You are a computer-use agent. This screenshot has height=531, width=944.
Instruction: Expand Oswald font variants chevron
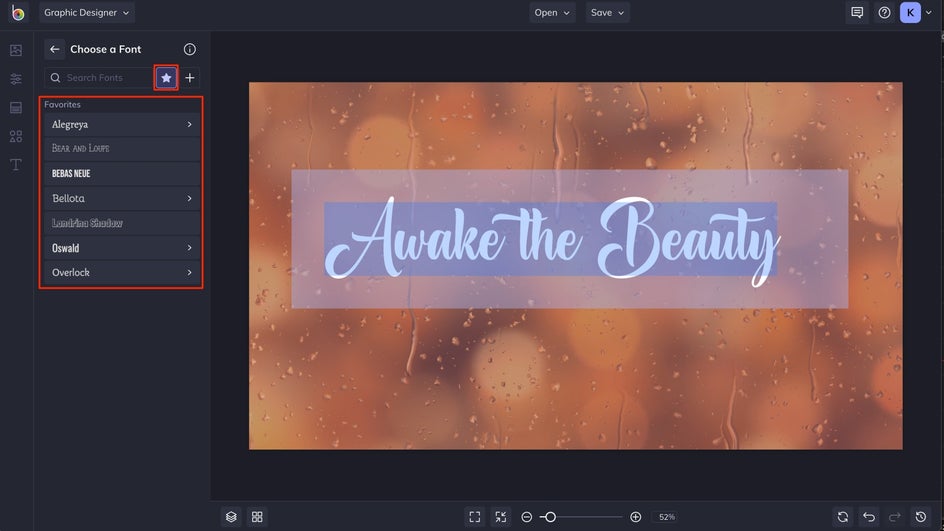pos(189,247)
